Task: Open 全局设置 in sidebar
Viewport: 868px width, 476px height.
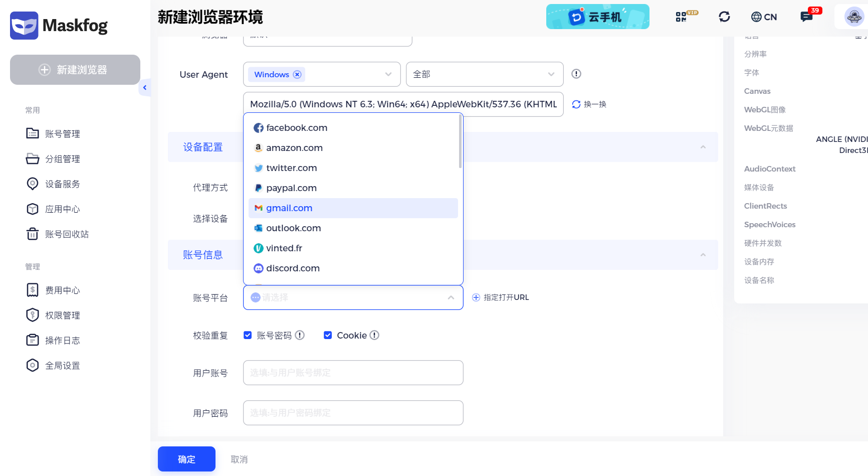Action: (x=53, y=365)
